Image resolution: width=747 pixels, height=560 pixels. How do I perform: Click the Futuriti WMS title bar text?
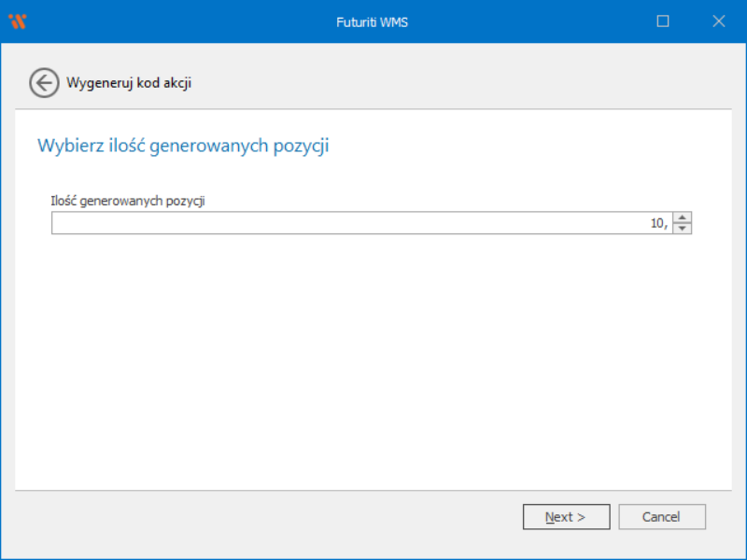click(x=373, y=21)
